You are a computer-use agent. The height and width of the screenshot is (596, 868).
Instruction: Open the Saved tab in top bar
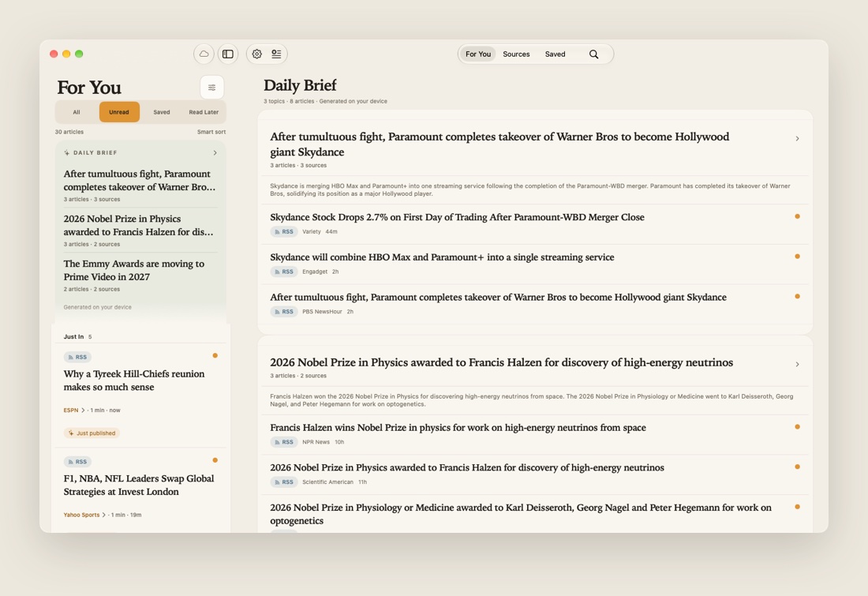pyautogui.click(x=555, y=54)
